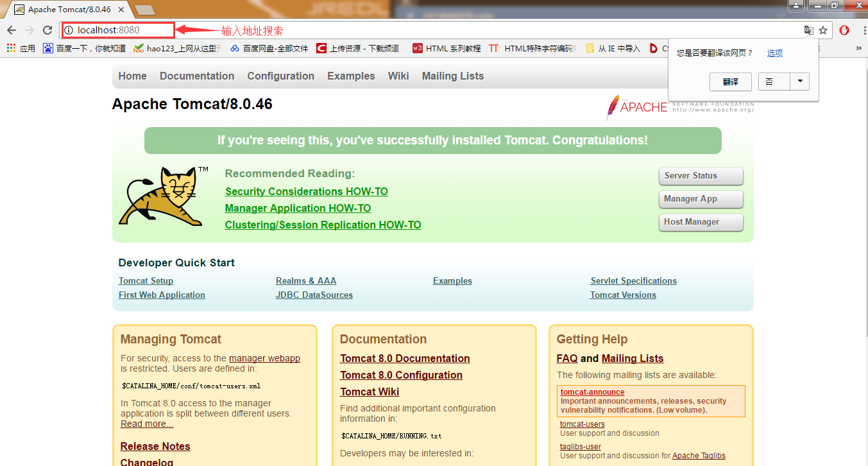
Task: Click the Opera extension icon
Action: tap(844, 30)
